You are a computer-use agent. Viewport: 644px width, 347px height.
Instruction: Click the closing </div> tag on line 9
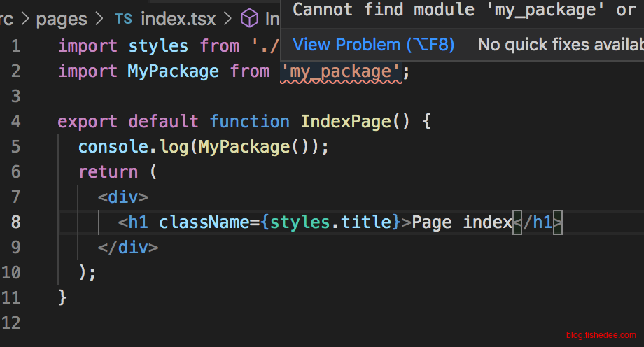pyautogui.click(x=128, y=248)
